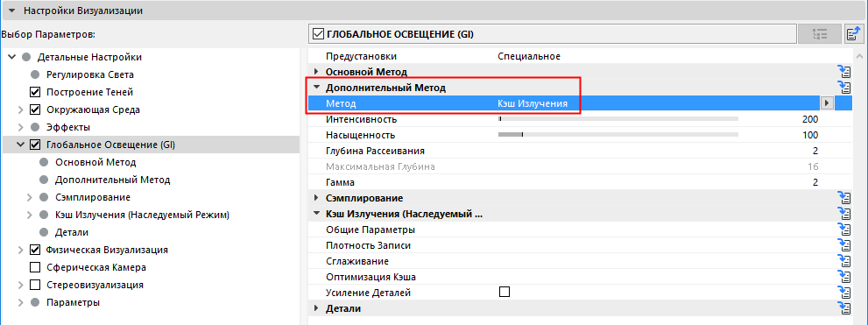Uncheck Глобальное Освещение (GI) in the tree

[x=35, y=145]
